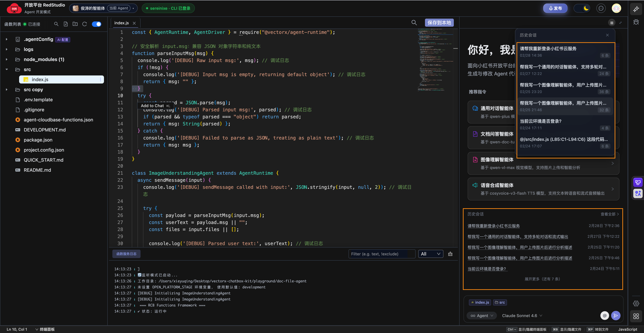Open the four-squares apps grid icon
Image resolution: width=644 pixels, height=333 pixels.
pos(636,316)
